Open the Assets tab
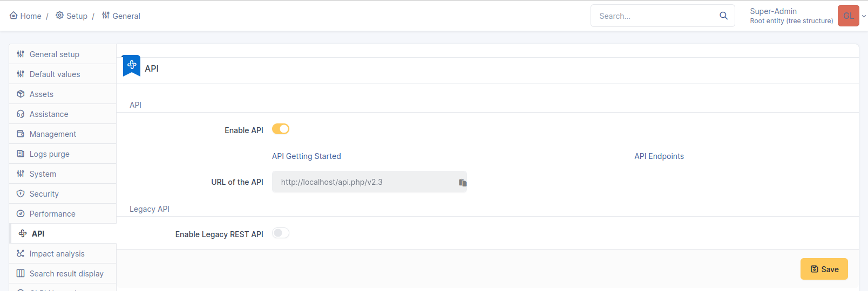Viewport: 868px width, 291px height. click(63, 94)
